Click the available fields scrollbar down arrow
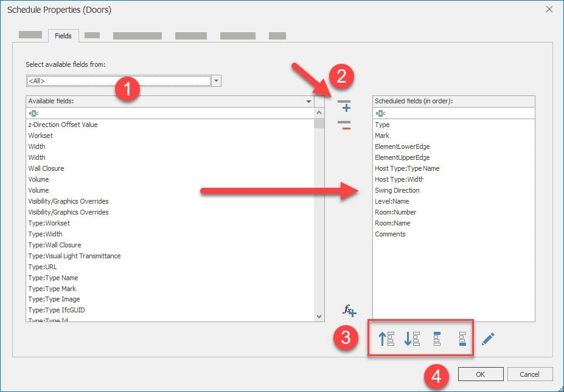This screenshot has height=392, width=564. (x=319, y=316)
